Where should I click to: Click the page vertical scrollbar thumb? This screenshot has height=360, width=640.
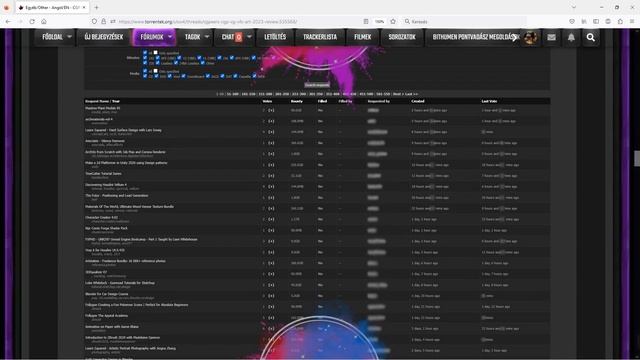(x=637, y=158)
